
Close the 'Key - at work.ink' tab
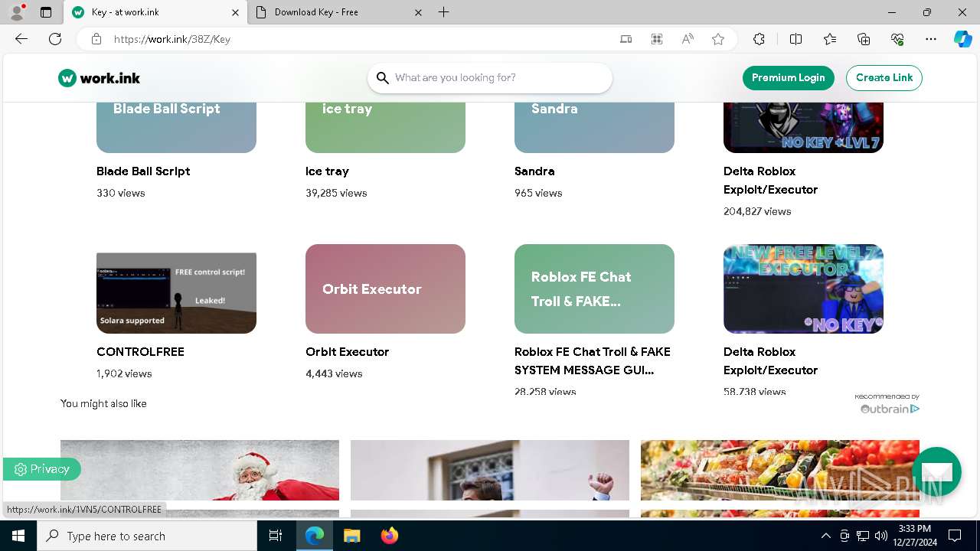[235, 12]
